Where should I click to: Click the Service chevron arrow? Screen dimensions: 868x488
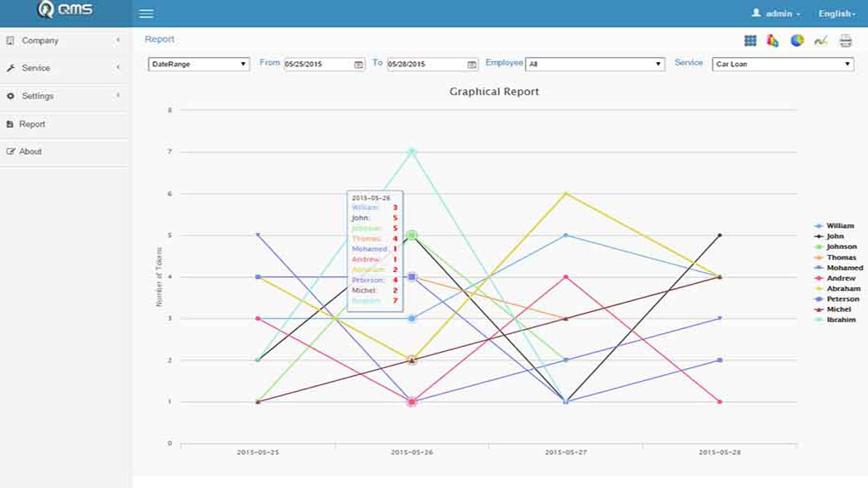pyautogui.click(x=118, y=67)
